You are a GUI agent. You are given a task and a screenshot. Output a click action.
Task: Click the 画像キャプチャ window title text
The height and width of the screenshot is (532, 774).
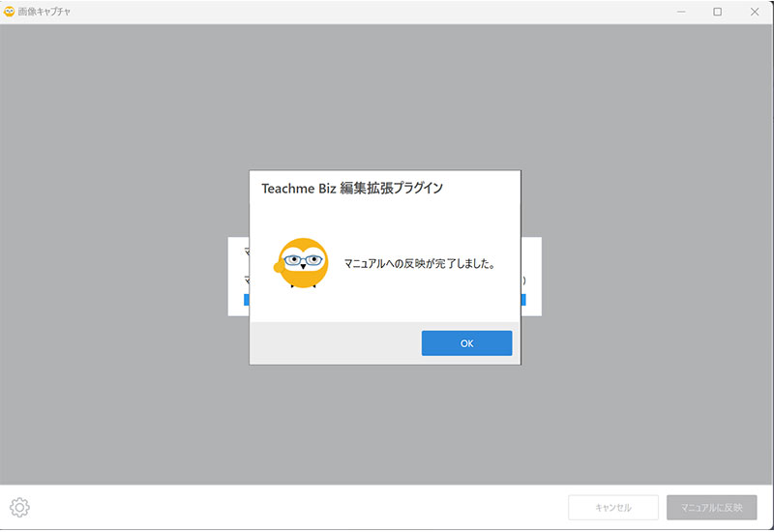44,12
